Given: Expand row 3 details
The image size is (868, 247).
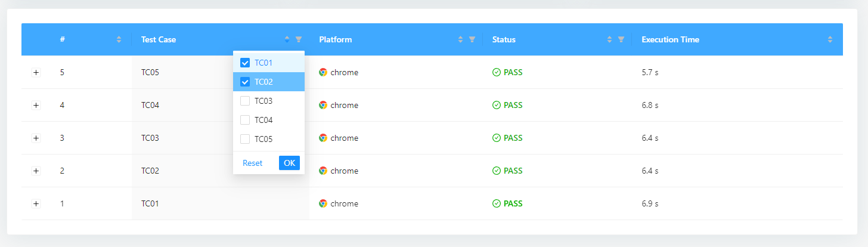Looking at the screenshot, I should tap(36, 138).
